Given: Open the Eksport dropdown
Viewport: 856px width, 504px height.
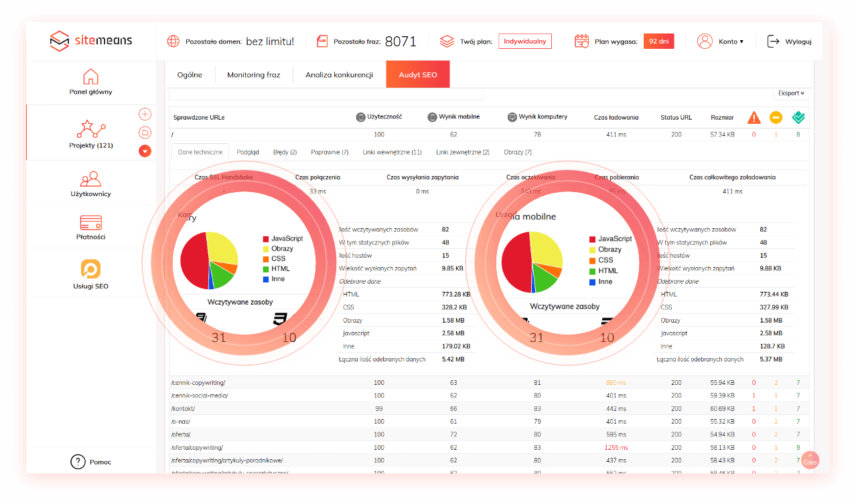Looking at the screenshot, I should 790,94.
